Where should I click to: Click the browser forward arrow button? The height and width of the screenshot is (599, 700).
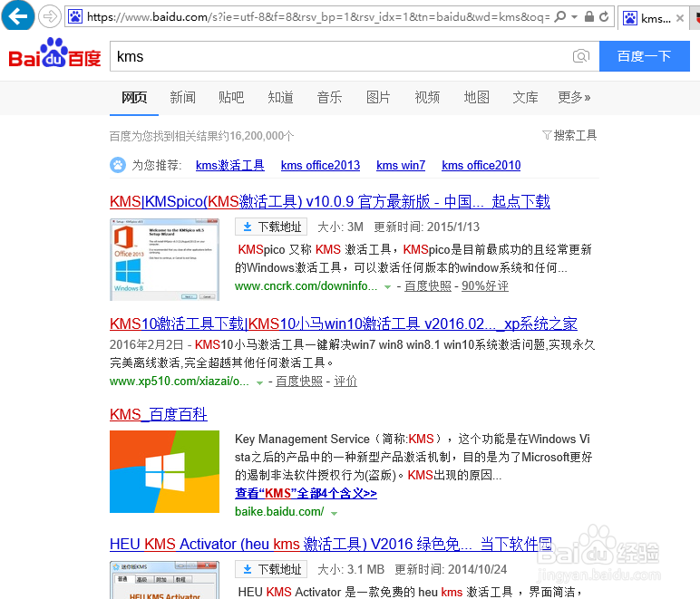tap(49, 16)
